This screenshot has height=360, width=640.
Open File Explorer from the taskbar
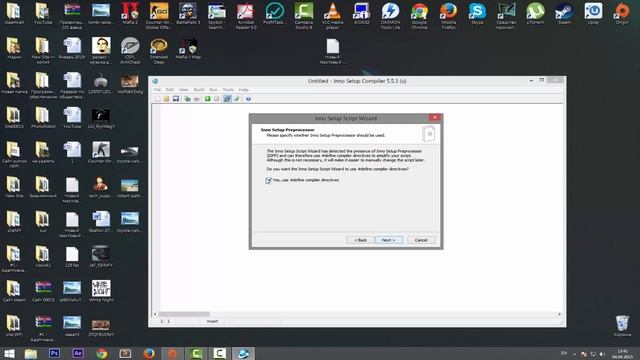[31, 353]
